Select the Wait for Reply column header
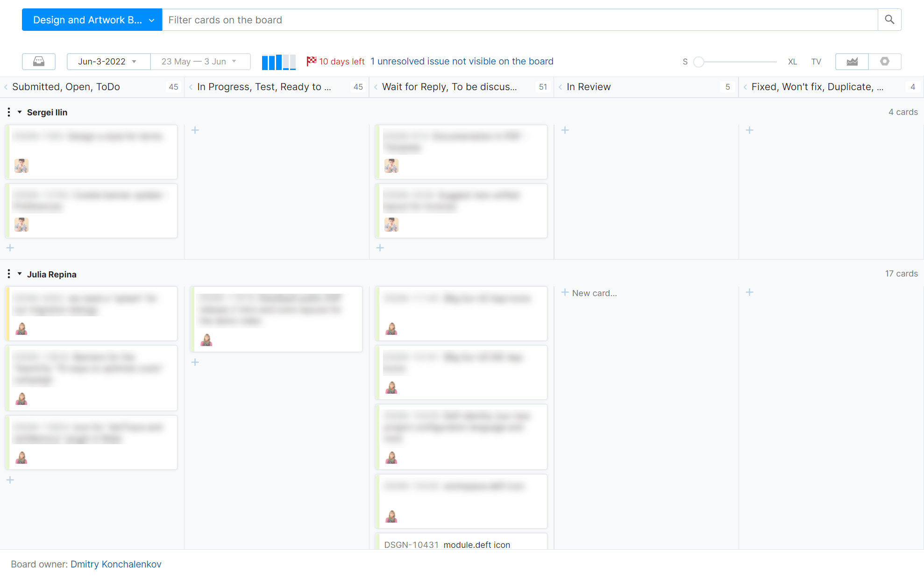924x588 pixels. pyautogui.click(x=449, y=87)
